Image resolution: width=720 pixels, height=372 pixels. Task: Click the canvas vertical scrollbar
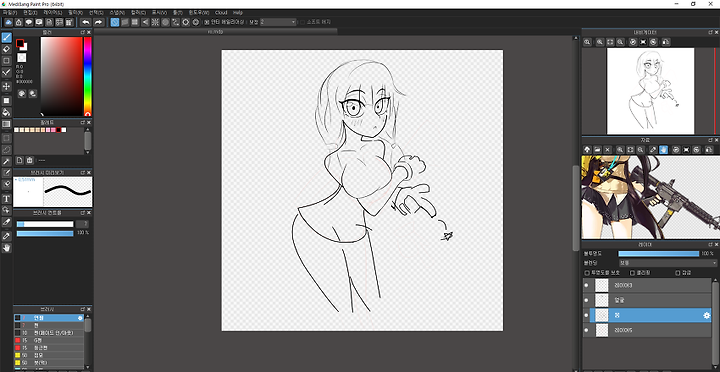coord(576,208)
